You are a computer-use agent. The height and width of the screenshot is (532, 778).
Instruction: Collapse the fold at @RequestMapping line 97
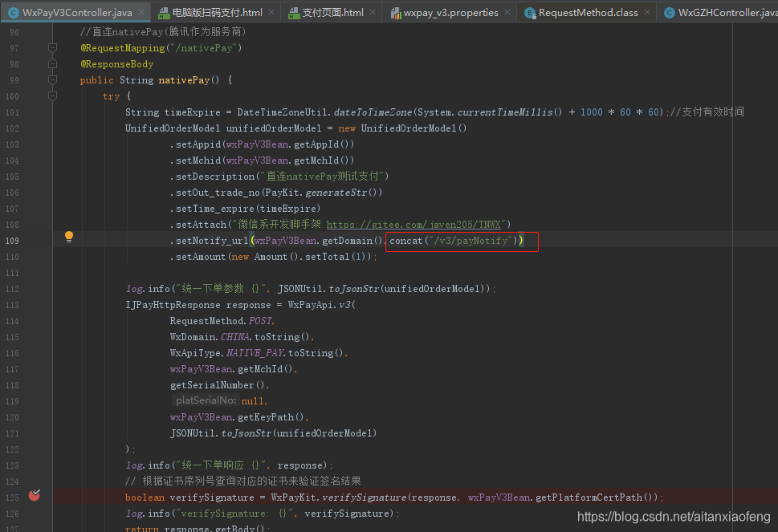(52, 48)
